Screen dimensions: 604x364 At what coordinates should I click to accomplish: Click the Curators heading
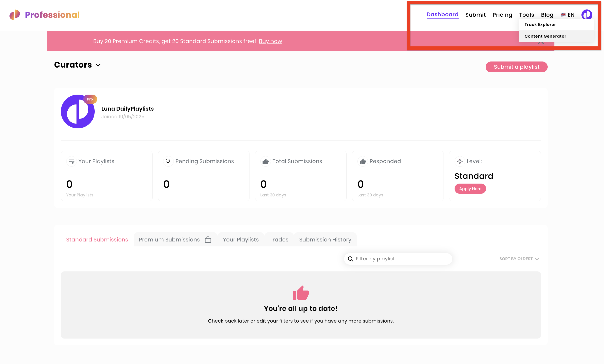(x=73, y=65)
